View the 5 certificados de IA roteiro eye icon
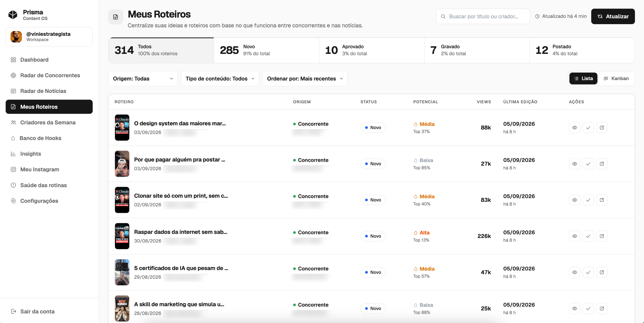 coord(575,272)
